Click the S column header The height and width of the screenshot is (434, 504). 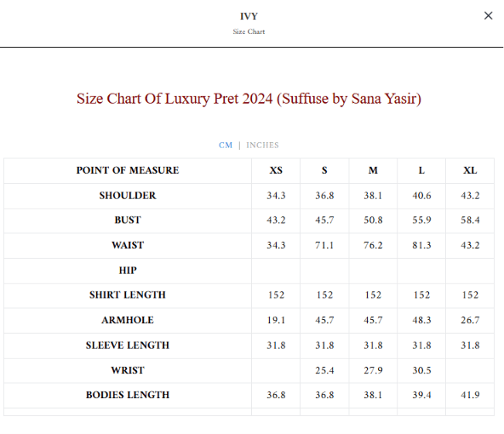point(324,170)
